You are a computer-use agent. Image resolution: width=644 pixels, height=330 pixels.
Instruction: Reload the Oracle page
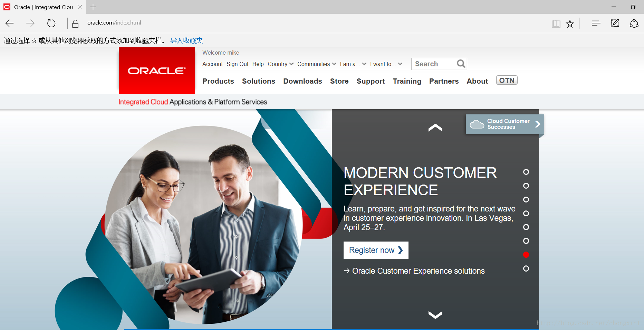coord(51,23)
